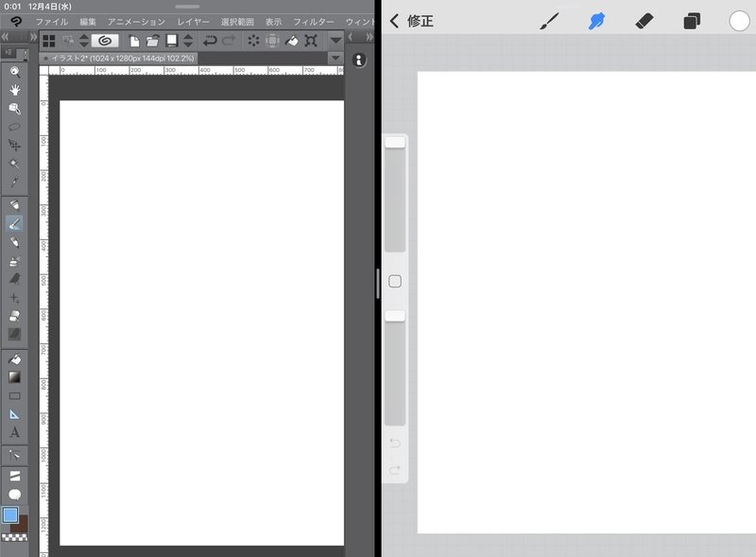
Task: Click stepper arrows beside spiral button
Action: (84, 41)
